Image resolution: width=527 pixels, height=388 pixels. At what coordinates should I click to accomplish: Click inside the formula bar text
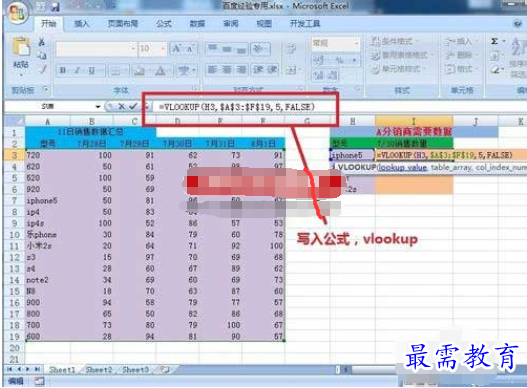click(237, 107)
